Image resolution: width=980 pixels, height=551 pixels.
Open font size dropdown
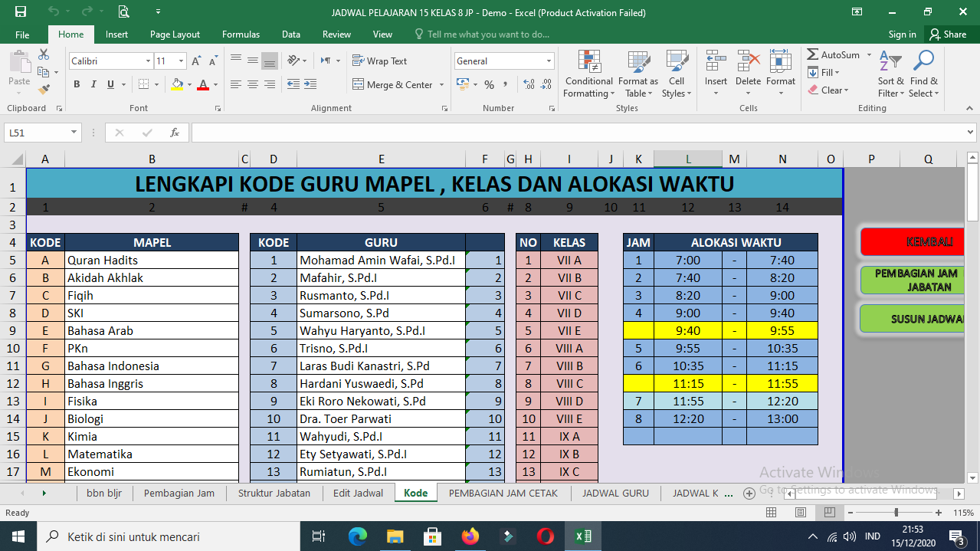click(181, 61)
